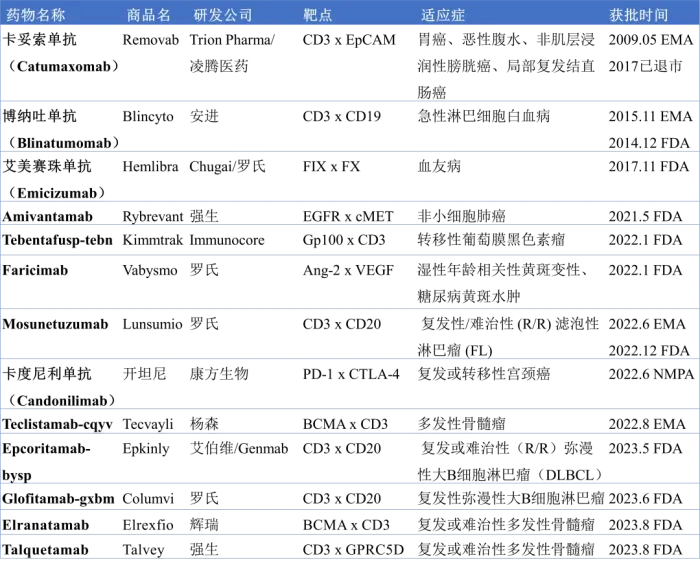Click the 研发公司 column header
700x567 pixels.
[223, 15]
